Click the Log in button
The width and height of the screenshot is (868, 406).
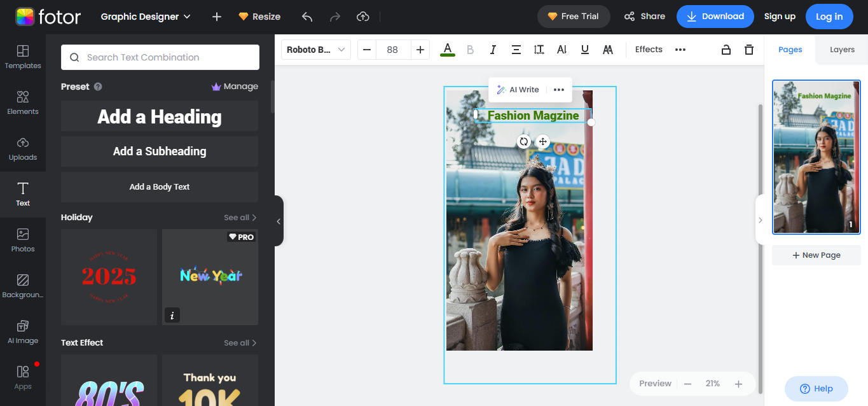coord(829,17)
